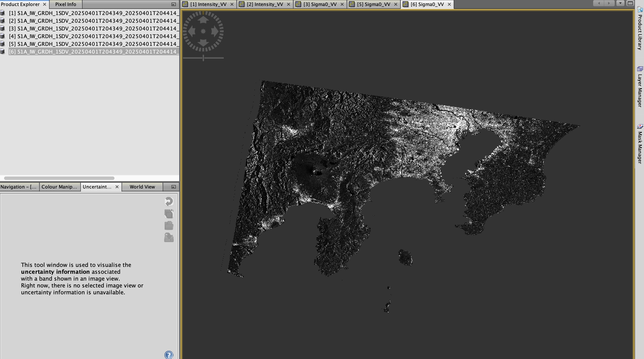Open the document list dropdown arrow
Screen dimensions: 644x359
(620, 3)
